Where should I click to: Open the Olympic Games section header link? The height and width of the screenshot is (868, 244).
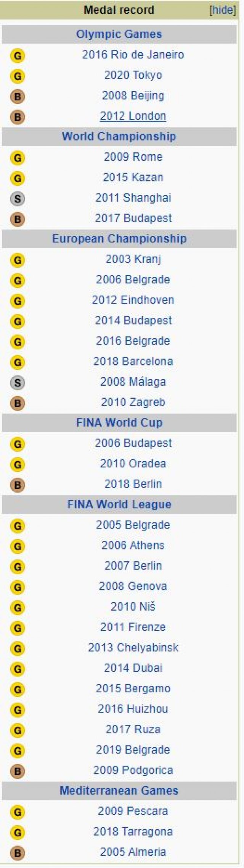pyautogui.click(x=119, y=34)
